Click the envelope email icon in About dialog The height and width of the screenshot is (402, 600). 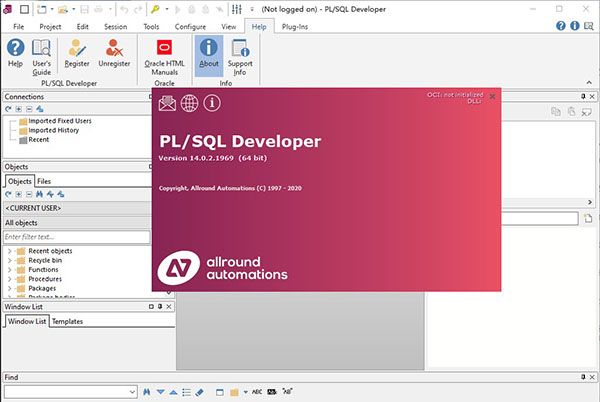167,102
